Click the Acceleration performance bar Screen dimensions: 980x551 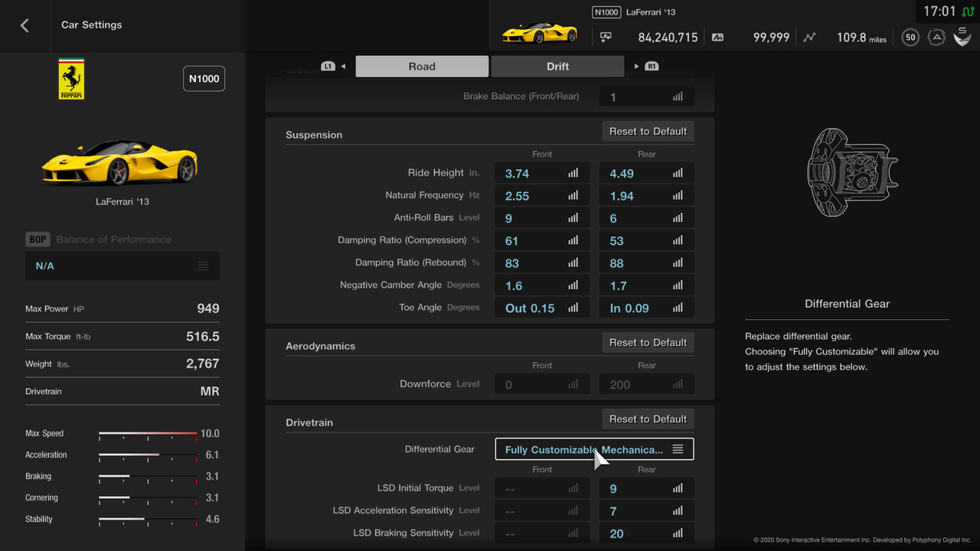click(x=148, y=455)
